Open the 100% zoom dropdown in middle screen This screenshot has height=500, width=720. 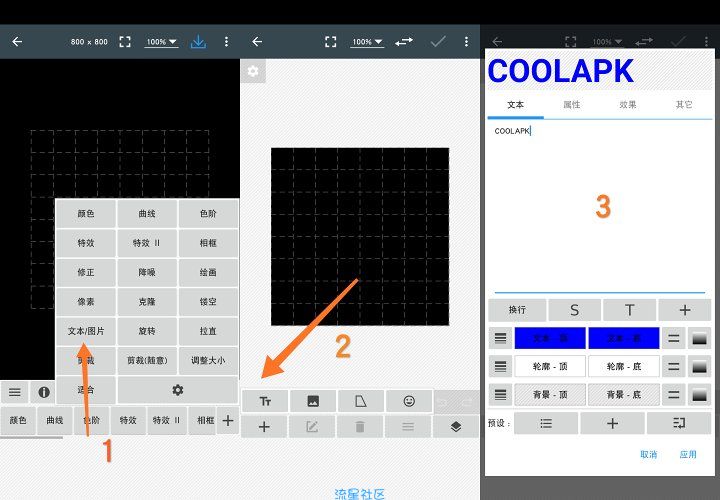click(367, 42)
